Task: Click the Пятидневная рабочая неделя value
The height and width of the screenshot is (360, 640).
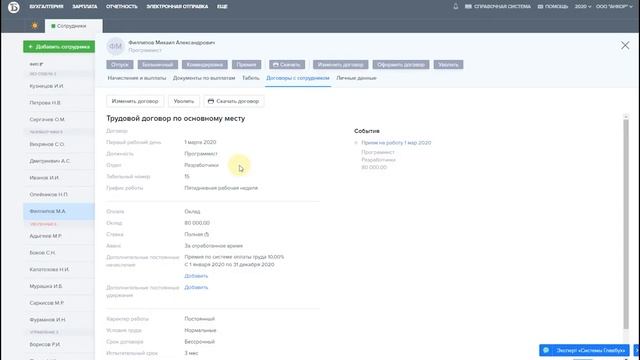Action: 221,188
